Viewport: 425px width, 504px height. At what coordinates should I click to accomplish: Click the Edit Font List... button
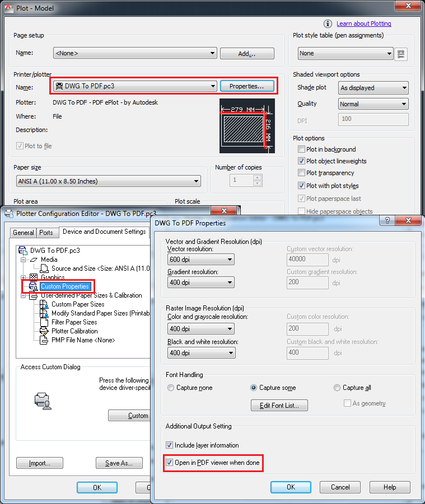click(279, 406)
